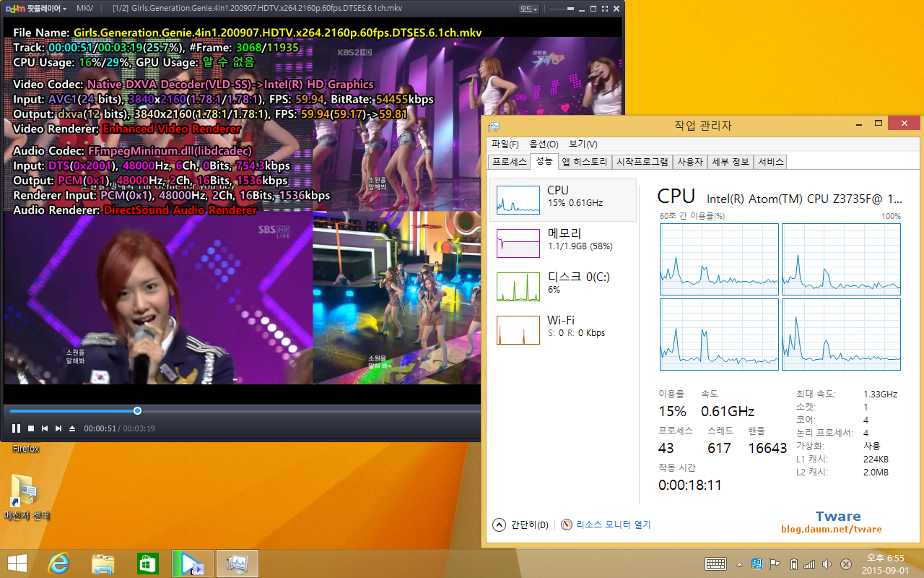
Task: Open network signal tray icon
Action: point(809,564)
